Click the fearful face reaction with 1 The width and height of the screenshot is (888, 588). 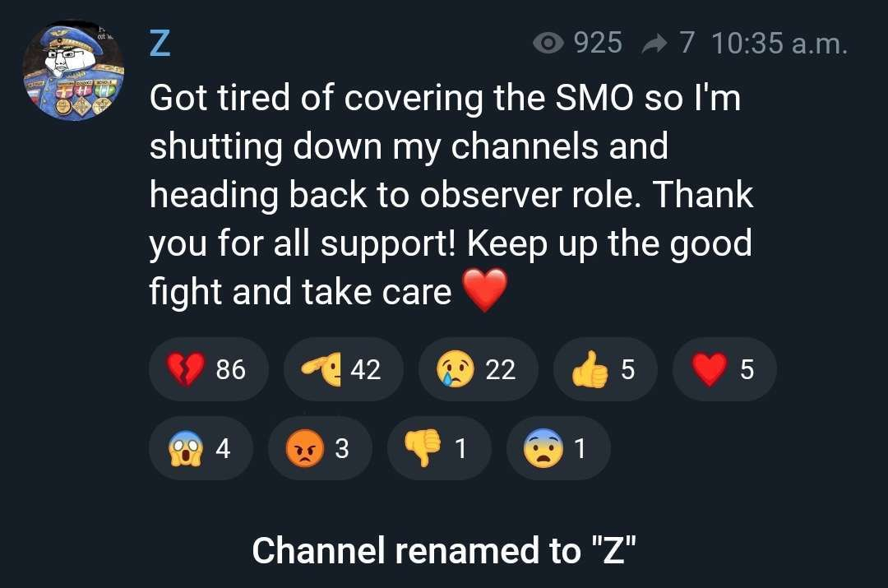[x=558, y=449]
